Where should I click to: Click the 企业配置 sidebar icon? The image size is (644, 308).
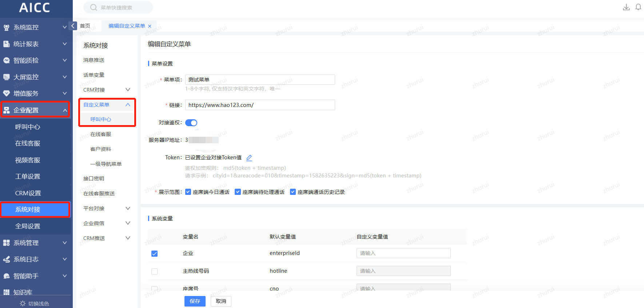[x=7, y=110]
